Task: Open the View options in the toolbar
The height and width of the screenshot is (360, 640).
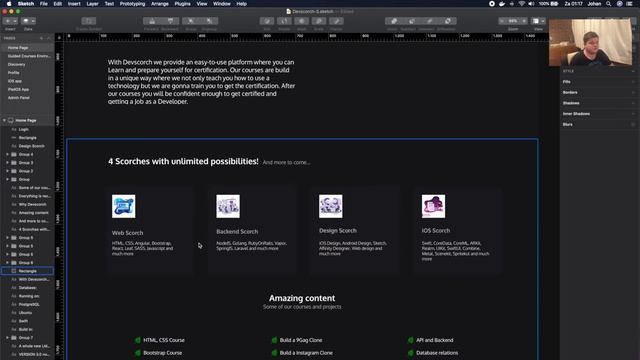Action: click(x=538, y=21)
